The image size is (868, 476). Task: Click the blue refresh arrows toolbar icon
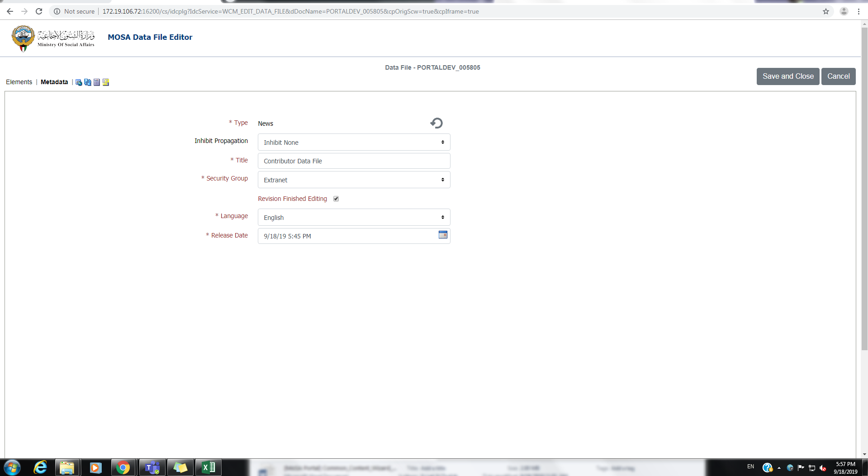[x=88, y=82]
